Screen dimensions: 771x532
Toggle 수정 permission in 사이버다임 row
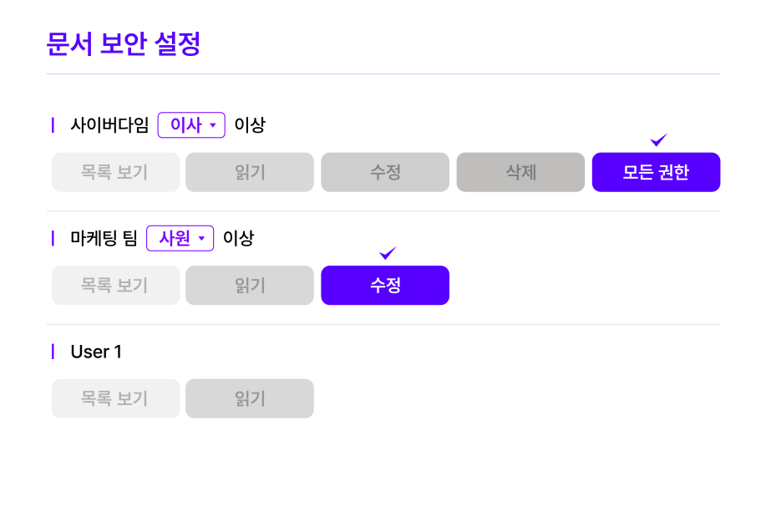pos(385,172)
